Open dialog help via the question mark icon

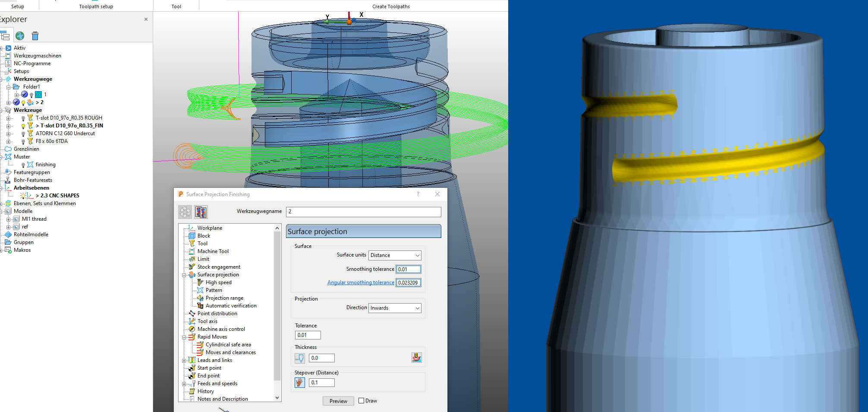tap(417, 194)
